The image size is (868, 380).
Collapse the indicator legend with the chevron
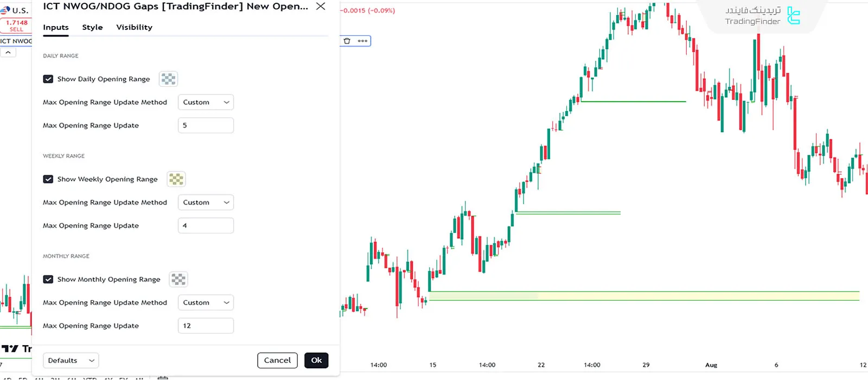(x=8, y=53)
